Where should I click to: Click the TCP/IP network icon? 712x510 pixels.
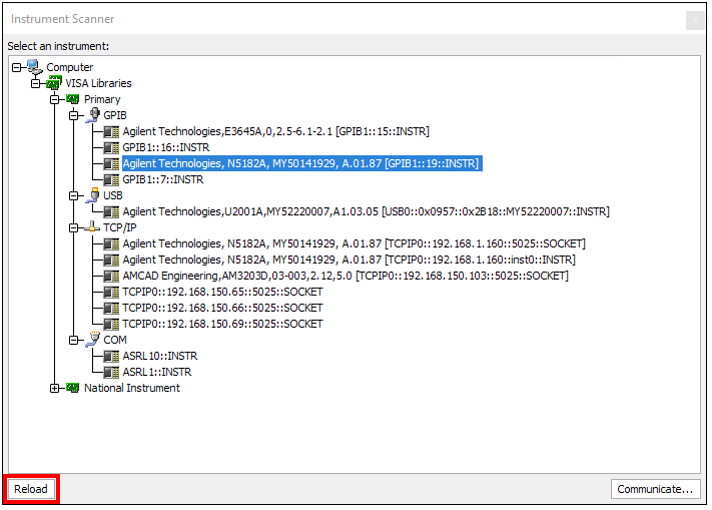92,227
